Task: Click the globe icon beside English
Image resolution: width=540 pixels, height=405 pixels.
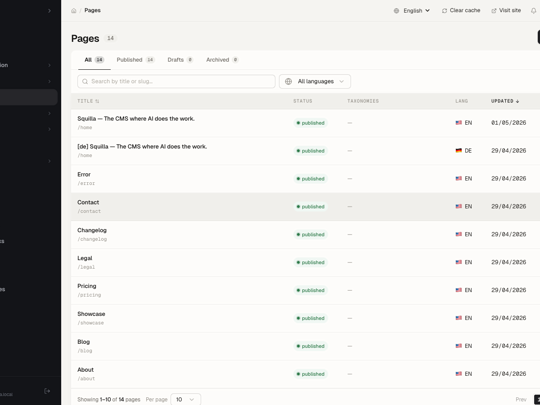Action: click(x=396, y=11)
